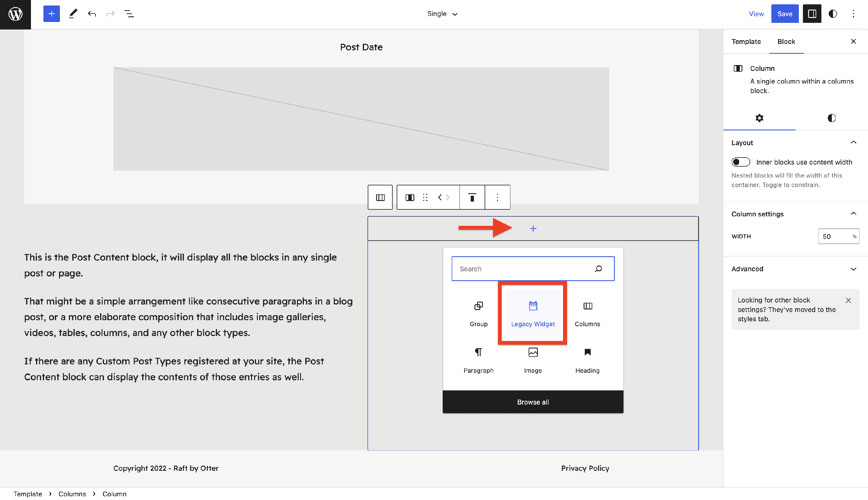Switch to the Template tab

coord(746,42)
